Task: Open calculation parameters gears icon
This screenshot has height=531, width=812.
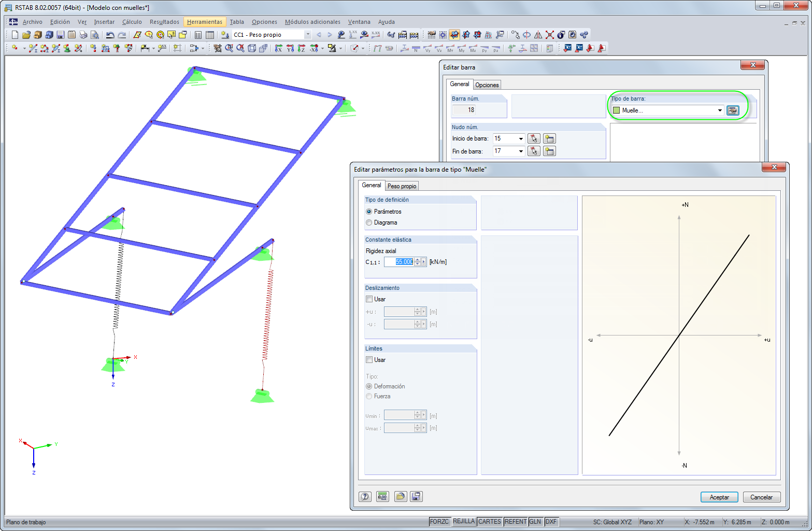Action: (584, 35)
